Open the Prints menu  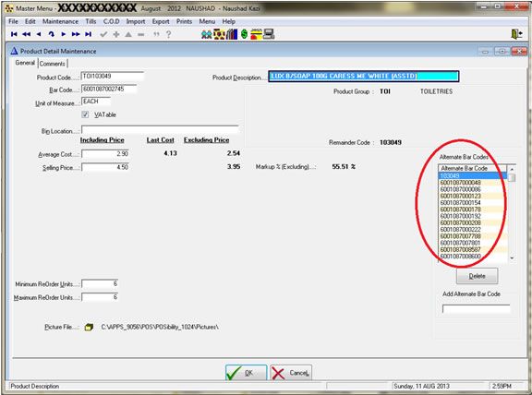coord(184,21)
